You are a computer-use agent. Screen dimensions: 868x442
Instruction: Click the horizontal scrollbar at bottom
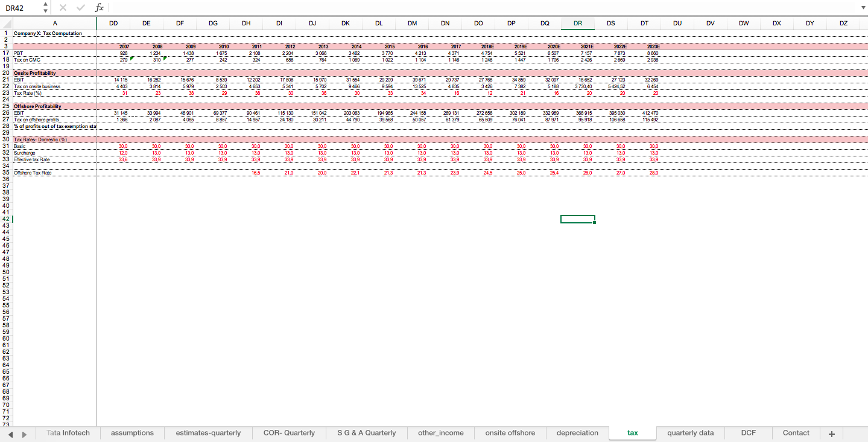422,424
